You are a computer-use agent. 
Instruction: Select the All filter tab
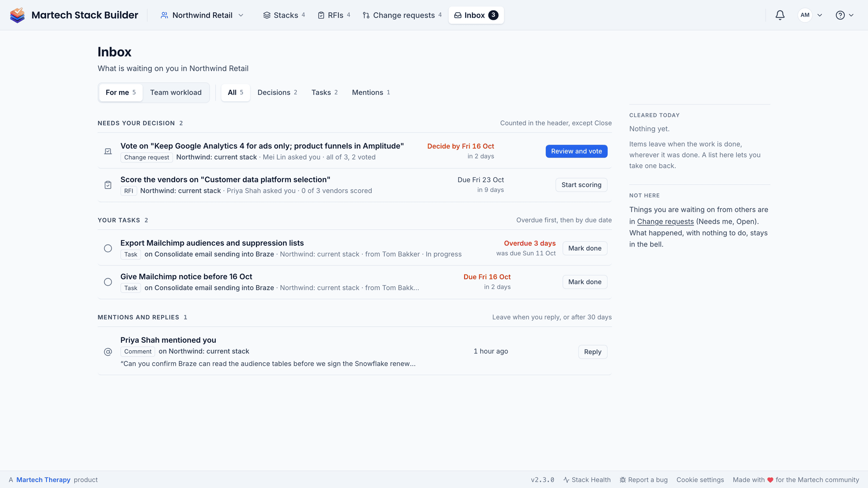click(x=236, y=92)
